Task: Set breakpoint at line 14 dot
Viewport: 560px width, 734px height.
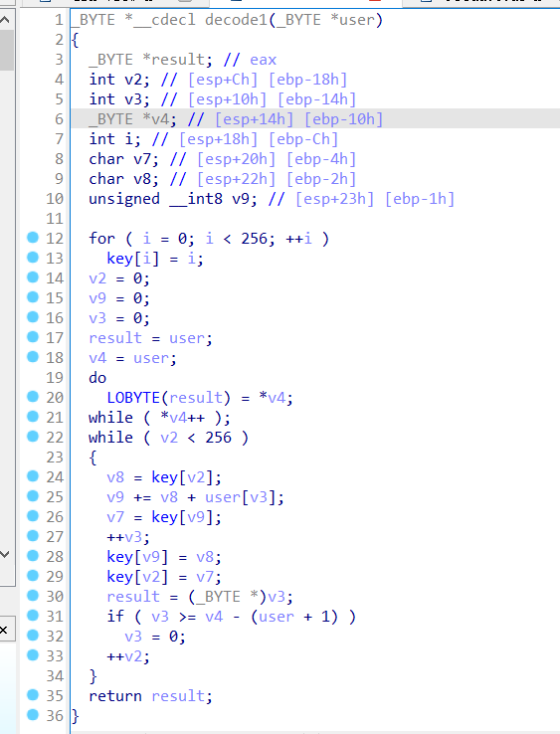Action: coord(33,277)
